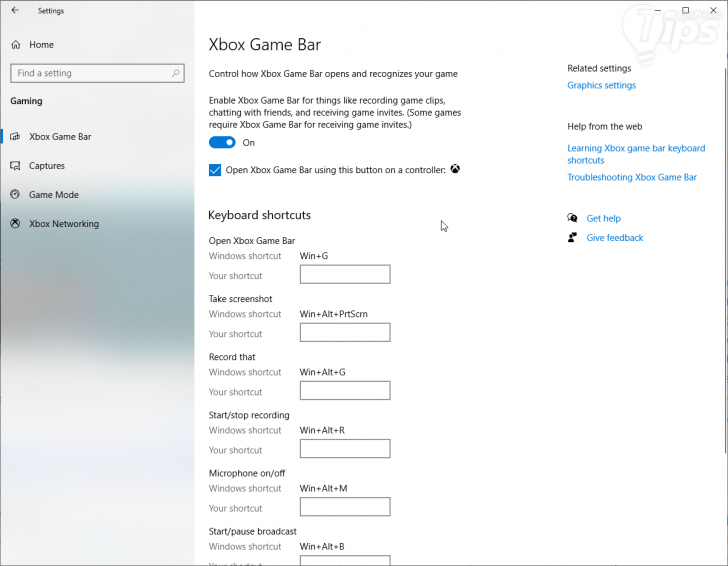
Task: Click the Xbox Game Bar page title
Action: coord(265,45)
